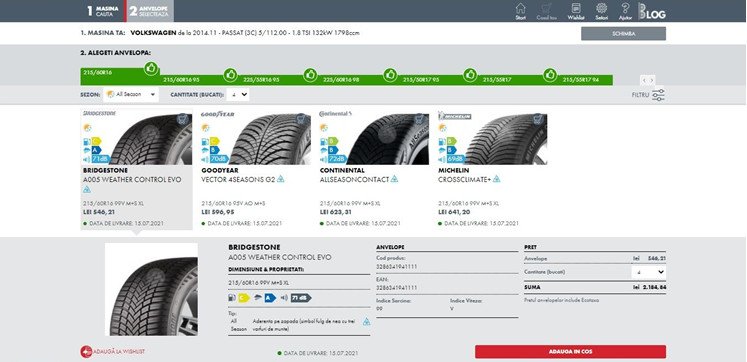This screenshot has width=747, height=362.
Task: Click the 72dB noise label on Continental card
Action: [x=337, y=159]
